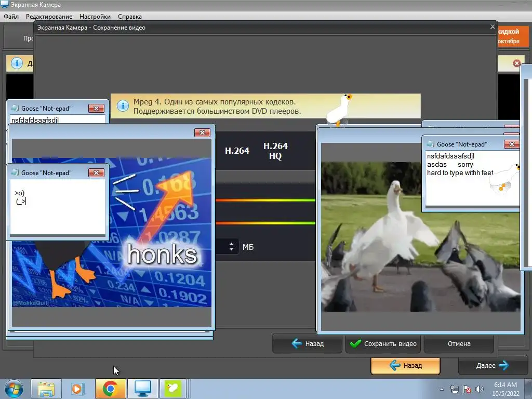Open Google Chrome from the taskbar
Viewport: 532px width, 399px height.
[110, 389]
